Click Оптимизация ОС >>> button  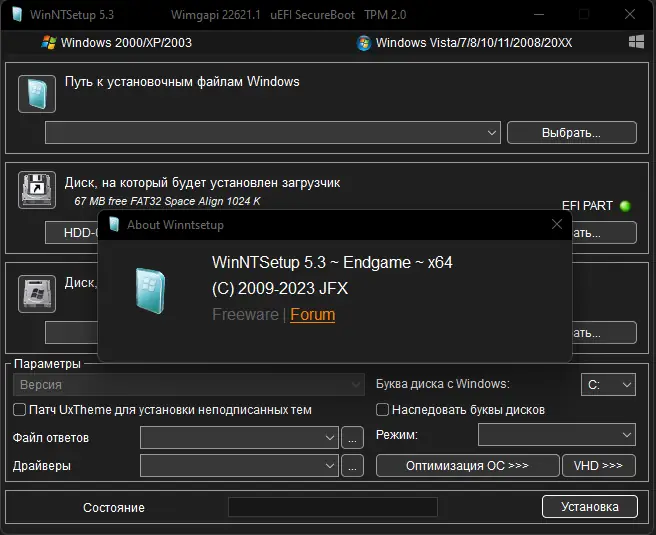pos(467,466)
